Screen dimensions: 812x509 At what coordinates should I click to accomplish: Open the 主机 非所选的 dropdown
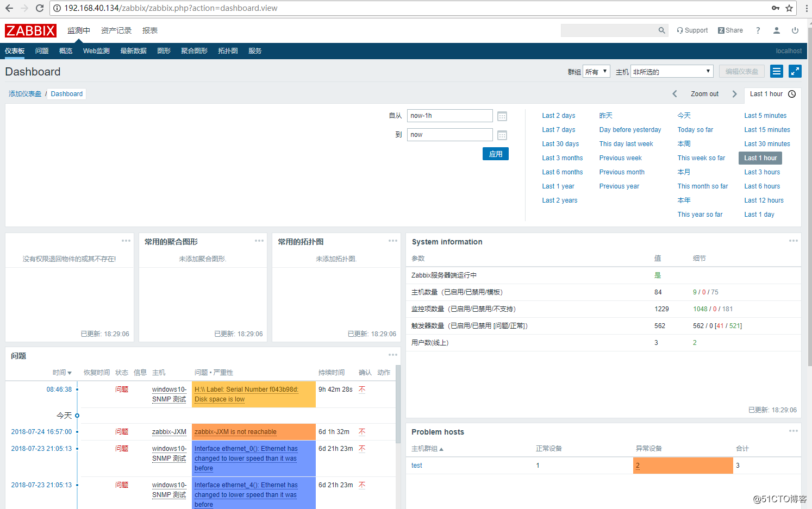(672, 71)
